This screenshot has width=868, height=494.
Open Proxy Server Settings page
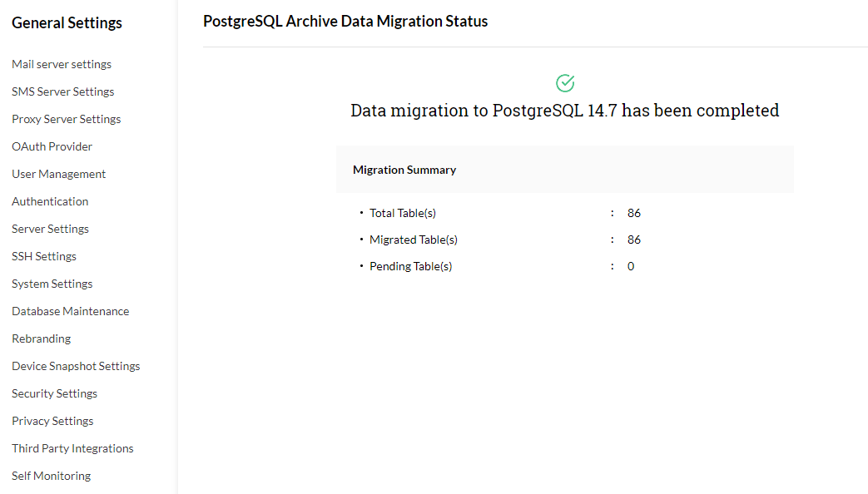click(x=67, y=119)
